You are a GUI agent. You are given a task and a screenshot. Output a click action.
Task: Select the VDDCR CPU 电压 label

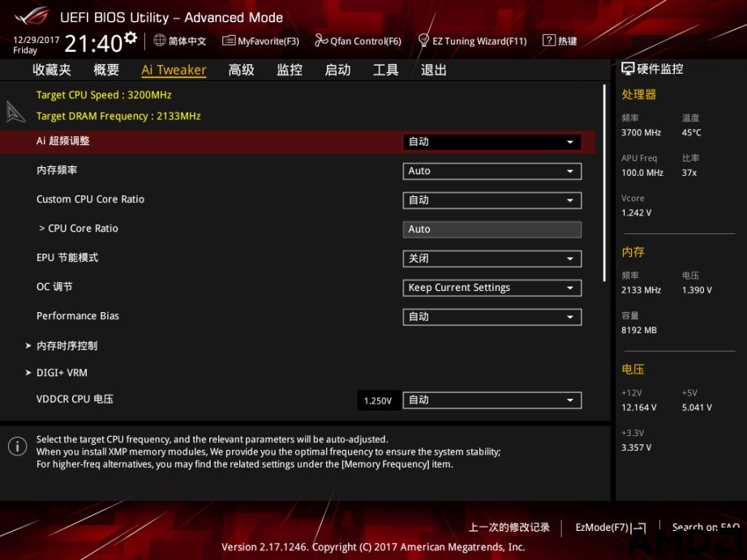[x=75, y=399]
